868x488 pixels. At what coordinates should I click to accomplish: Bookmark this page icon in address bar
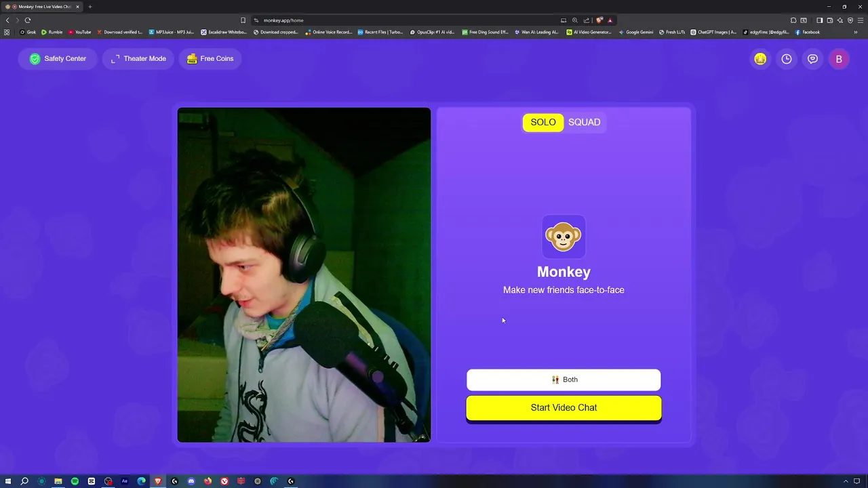[x=243, y=20]
